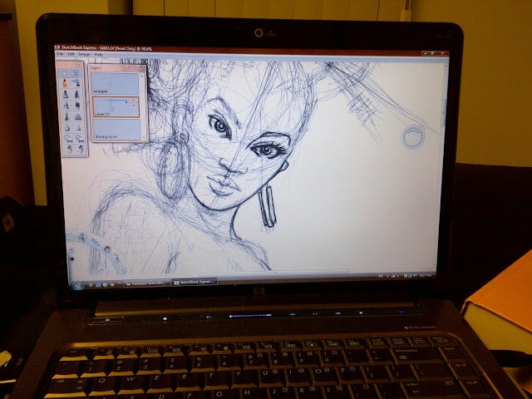Adjust the Layer 01 opacity slider
Screen dimensions: 532x399
click(x=112, y=101)
